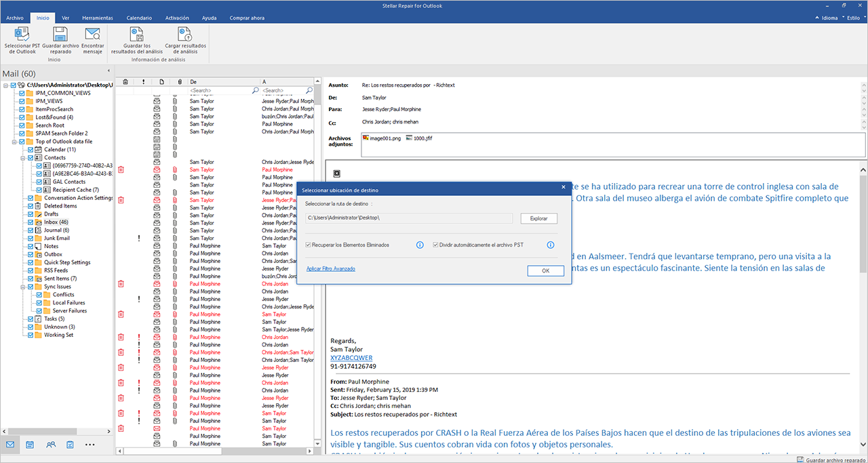Open the Encontrar mensaje tool
Viewport: 868px width, 463px height.
click(92, 35)
